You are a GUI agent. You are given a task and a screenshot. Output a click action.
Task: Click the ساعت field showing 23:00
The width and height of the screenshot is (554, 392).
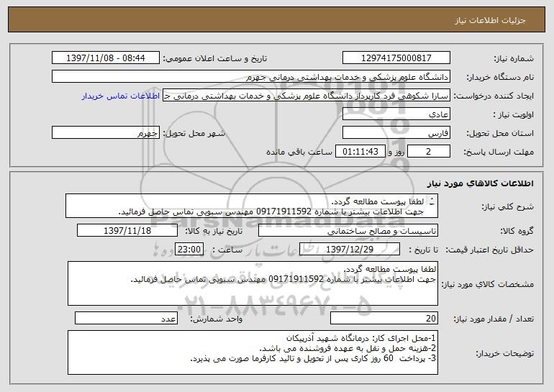click(x=189, y=250)
